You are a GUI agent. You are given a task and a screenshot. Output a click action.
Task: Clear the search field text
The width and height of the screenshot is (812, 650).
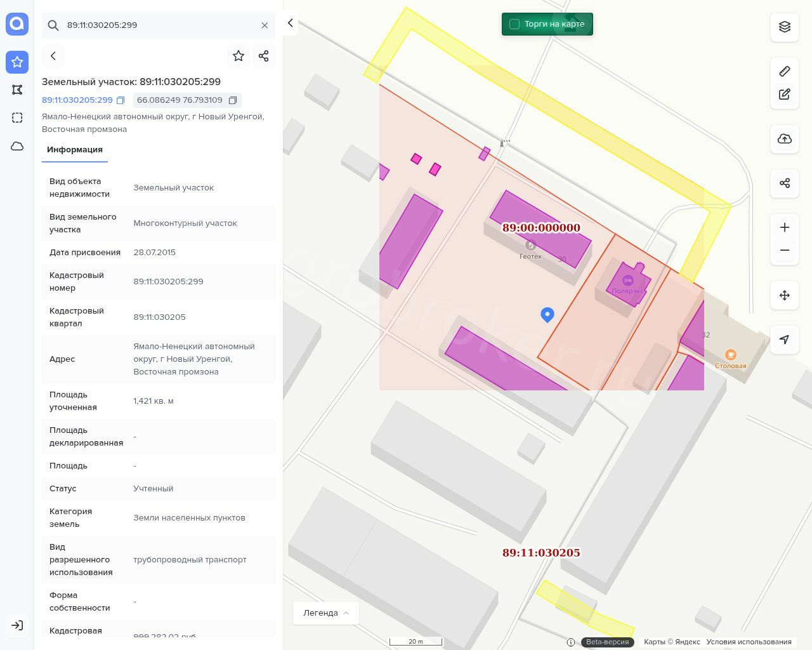pyautogui.click(x=265, y=25)
